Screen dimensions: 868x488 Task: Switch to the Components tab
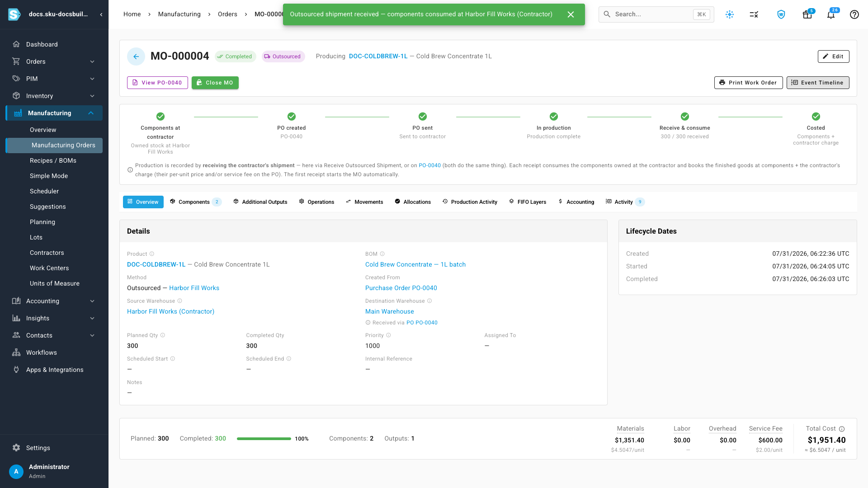pyautogui.click(x=195, y=202)
